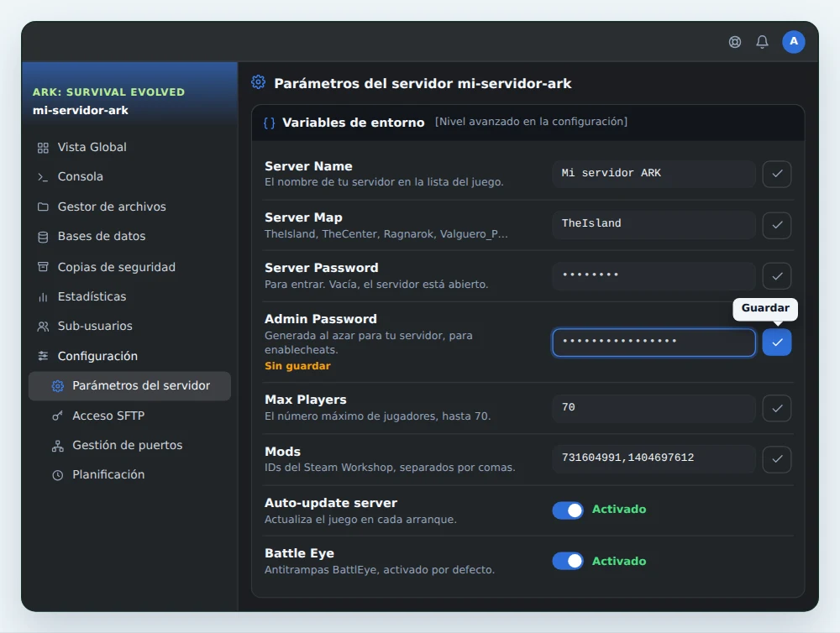
Task: Save Admin Password with blue checkmark button
Action: click(777, 343)
